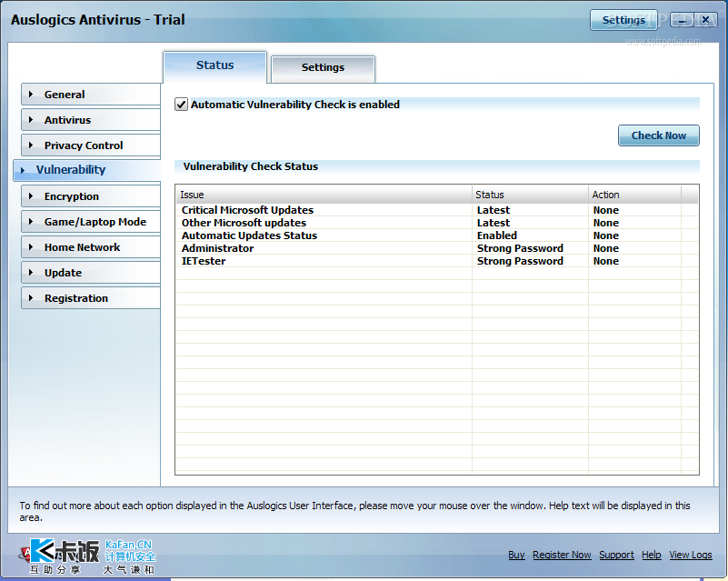Click the Registration section arrow icon
The image size is (728, 581).
click(x=31, y=298)
